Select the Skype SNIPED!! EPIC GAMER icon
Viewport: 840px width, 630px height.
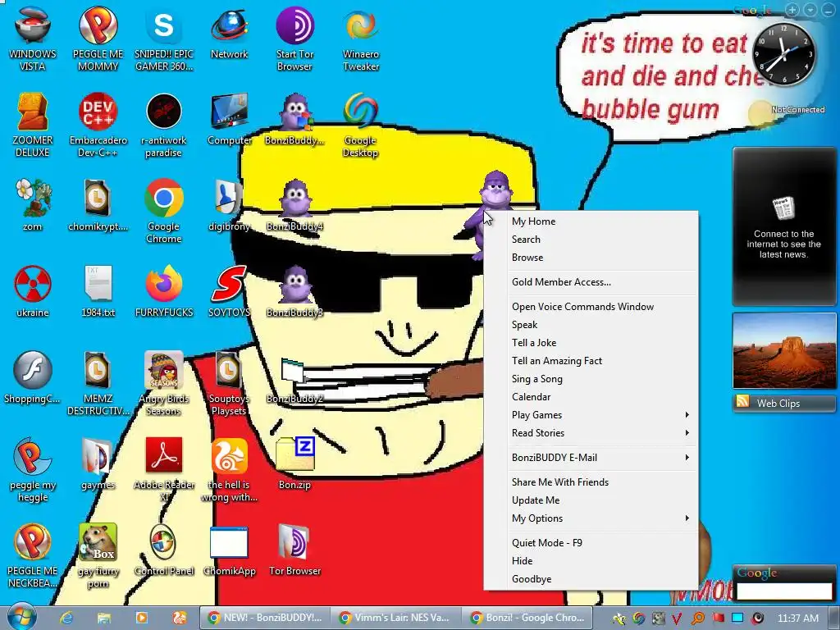point(164,39)
